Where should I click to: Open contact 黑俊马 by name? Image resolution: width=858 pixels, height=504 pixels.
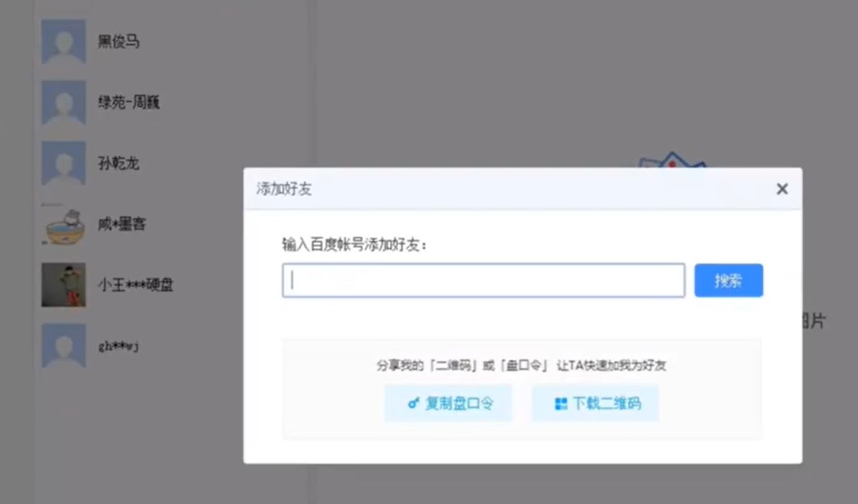[118, 42]
